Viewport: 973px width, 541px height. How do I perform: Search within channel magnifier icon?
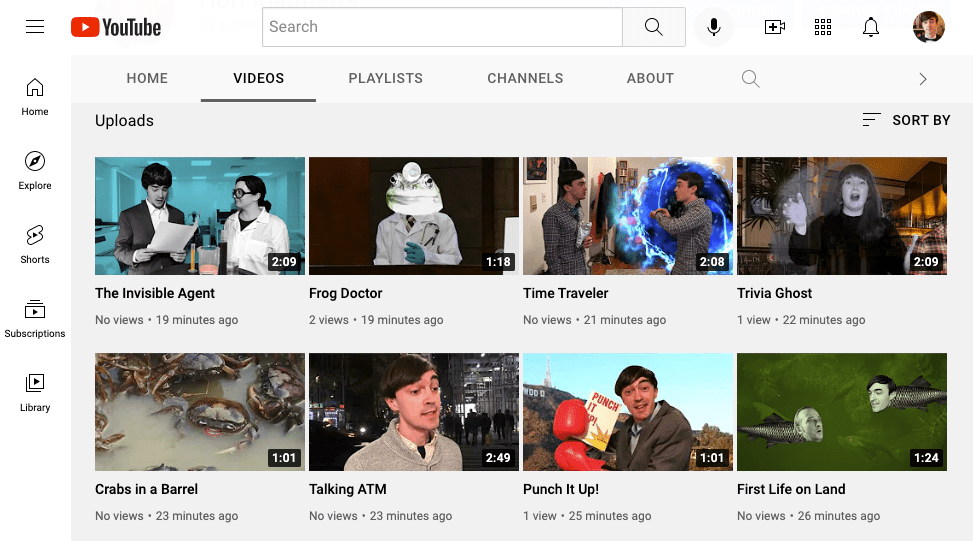coord(750,78)
